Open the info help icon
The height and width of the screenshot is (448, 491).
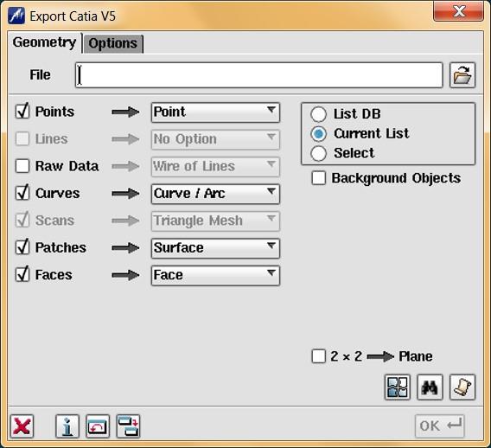67,426
